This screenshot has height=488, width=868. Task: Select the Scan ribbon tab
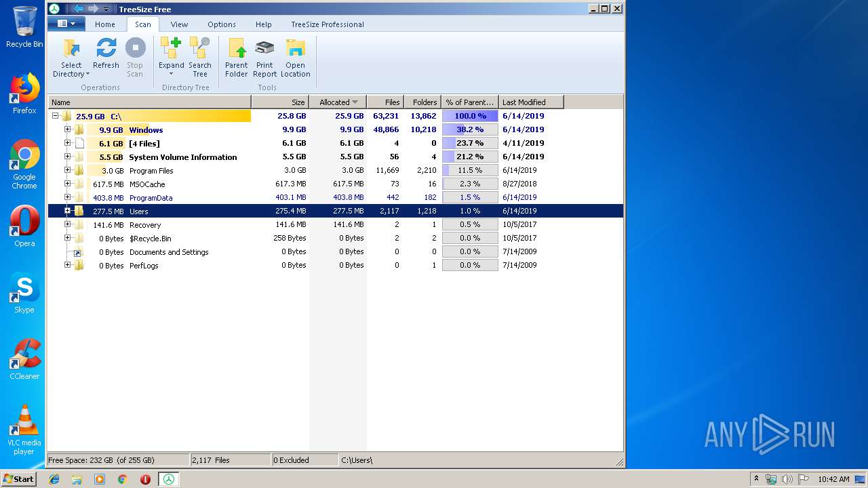142,24
